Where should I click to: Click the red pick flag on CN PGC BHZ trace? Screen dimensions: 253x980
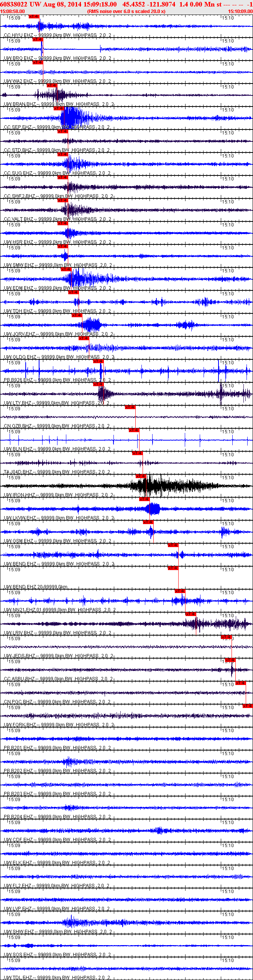click(240, 683)
